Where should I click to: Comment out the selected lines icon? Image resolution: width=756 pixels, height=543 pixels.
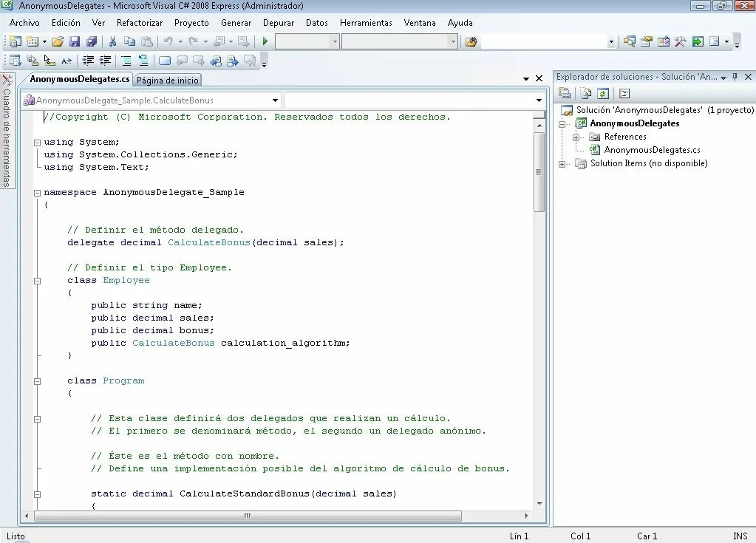pos(126,61)
